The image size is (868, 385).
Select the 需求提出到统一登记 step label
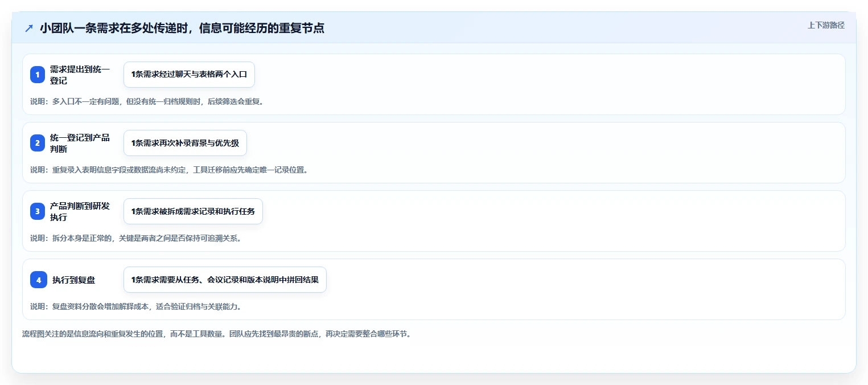tap(80, 75)
